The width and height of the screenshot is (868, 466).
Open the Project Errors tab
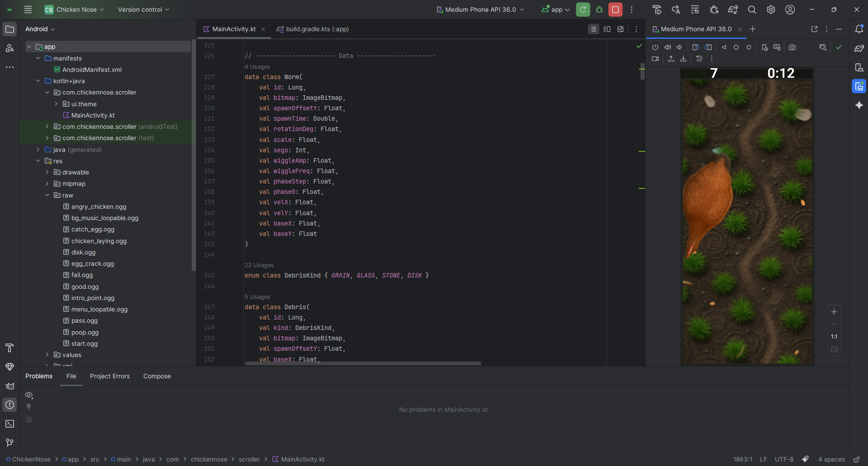click(109, 376)
